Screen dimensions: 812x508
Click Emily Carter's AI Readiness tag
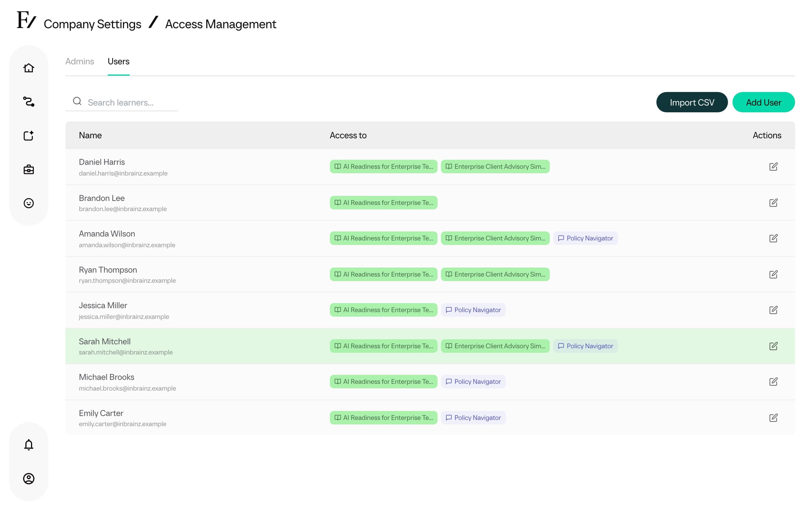(x=383, y=418)
